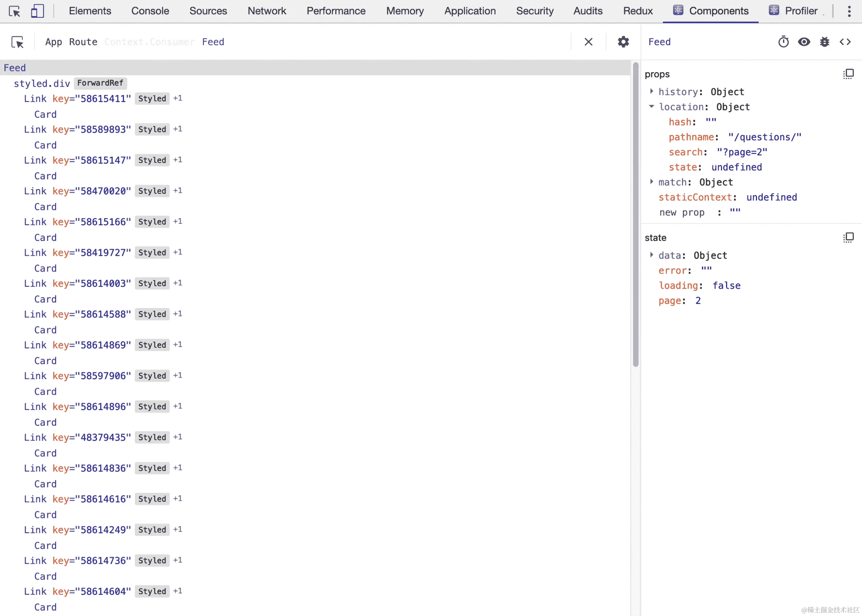The image size is (862, 616).
Task: Copy state to clipboard icon
Action: (849, 238)
